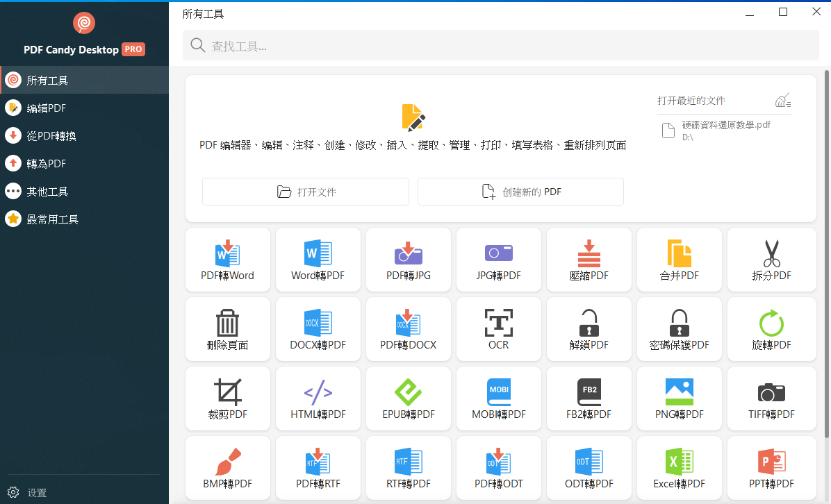Open the PDF轉Word tool
This screenshot has height=504, width=831.
tap(227, 260)
